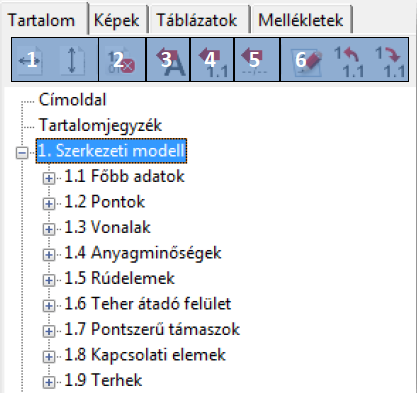Expand the 1.7 Pontszerű támaszok node
Image resolution: width=417 pixels, height=393 pixels.
[x=49, y=331]
